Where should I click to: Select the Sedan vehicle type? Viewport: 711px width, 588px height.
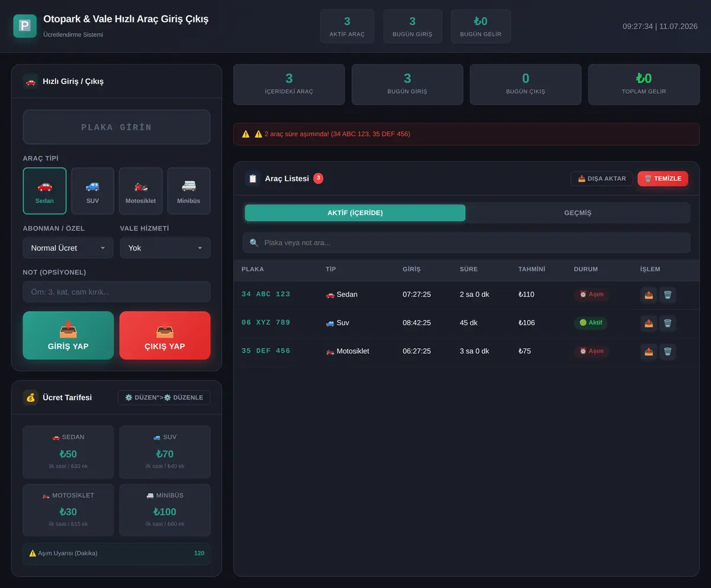(x=44, y=191)
